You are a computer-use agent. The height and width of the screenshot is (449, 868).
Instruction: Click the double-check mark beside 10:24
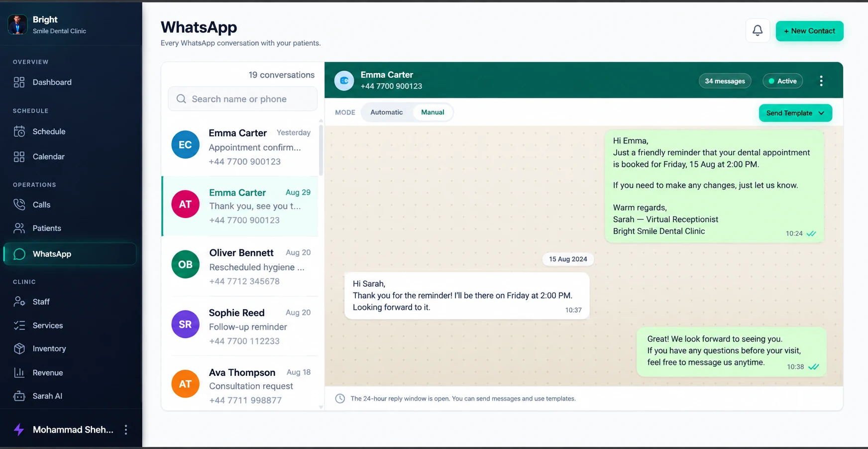[811, 233]
